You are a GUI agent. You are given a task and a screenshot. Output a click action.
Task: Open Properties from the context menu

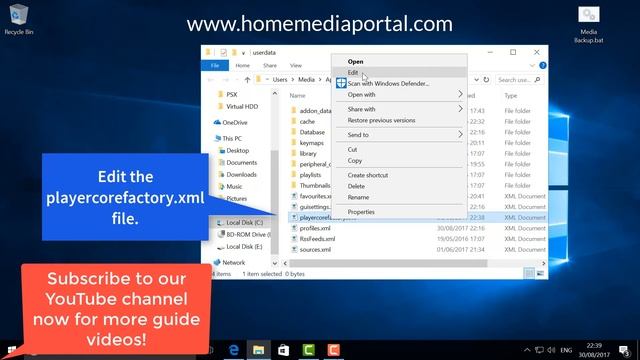click(x=399, y=212)
